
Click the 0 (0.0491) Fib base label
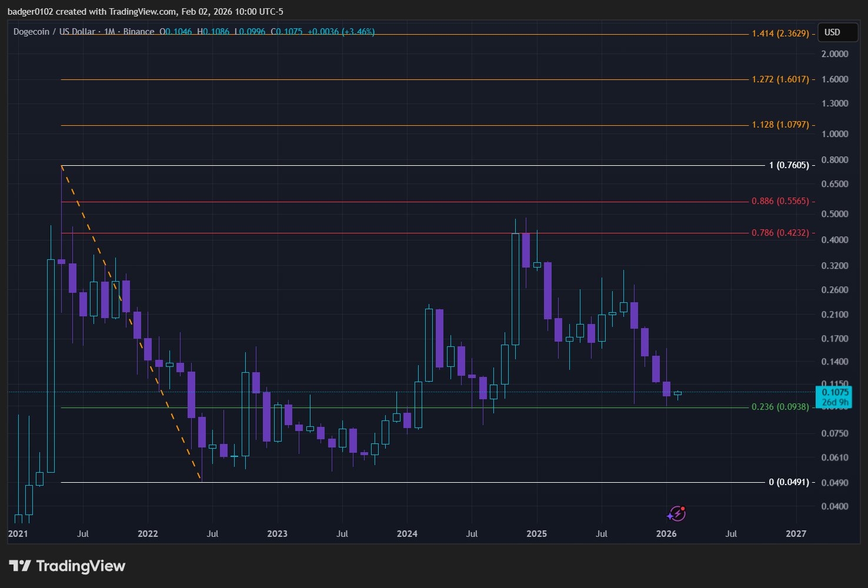789,482
